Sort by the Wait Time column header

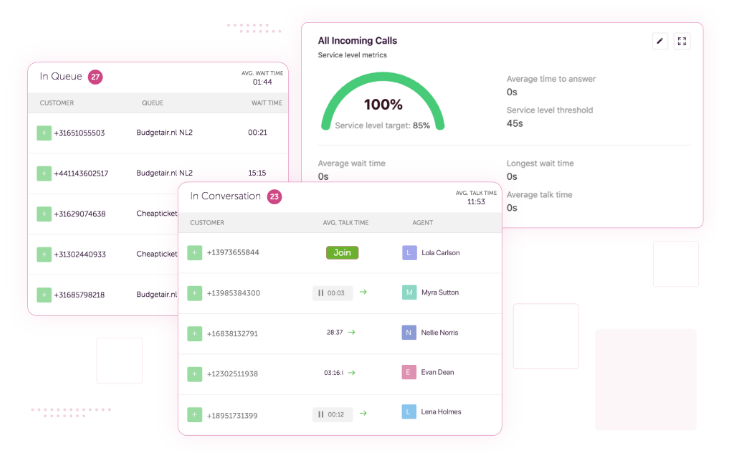(266, 103)
